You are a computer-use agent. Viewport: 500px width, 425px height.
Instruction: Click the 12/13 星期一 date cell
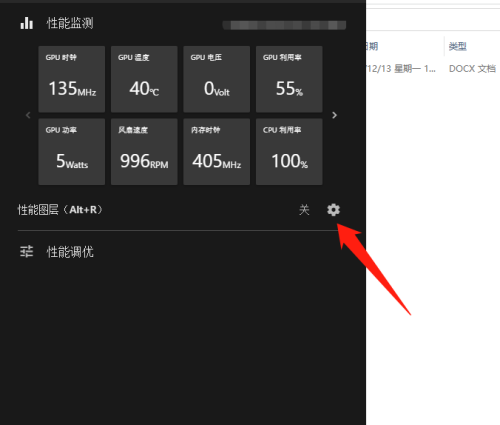click(401, 69)
